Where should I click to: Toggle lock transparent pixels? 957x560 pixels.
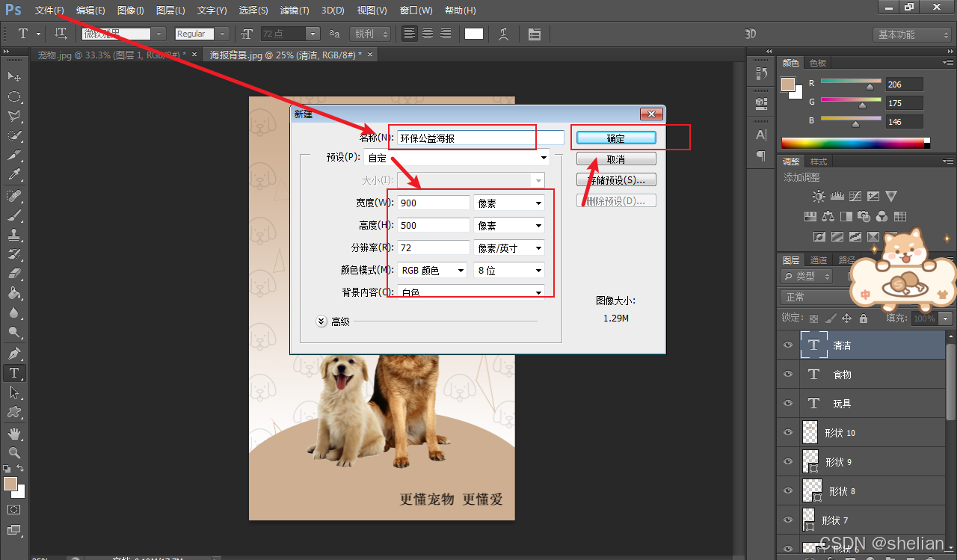tap(814, 318)
